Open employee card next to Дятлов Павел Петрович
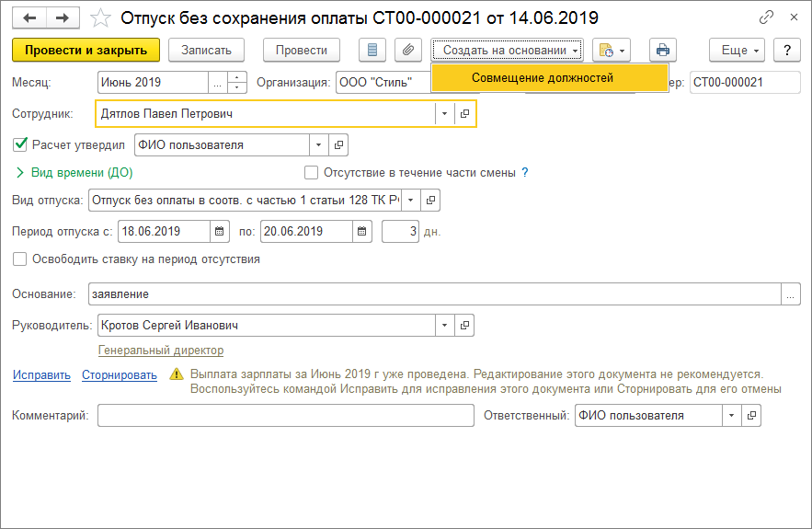 [x=465, y=113]
